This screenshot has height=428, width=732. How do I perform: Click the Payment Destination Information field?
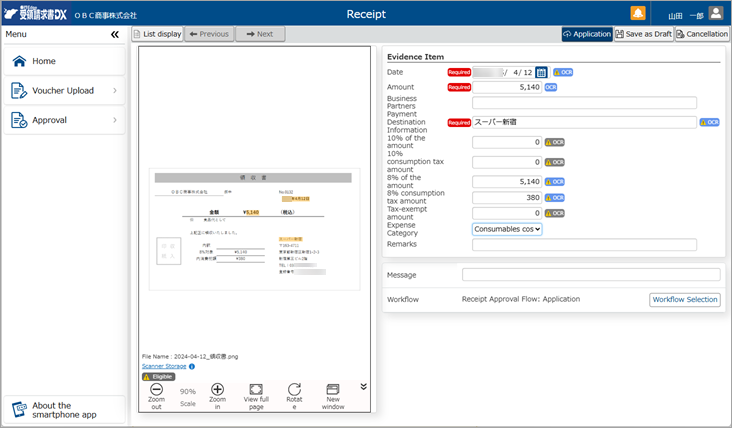point(584,122)
